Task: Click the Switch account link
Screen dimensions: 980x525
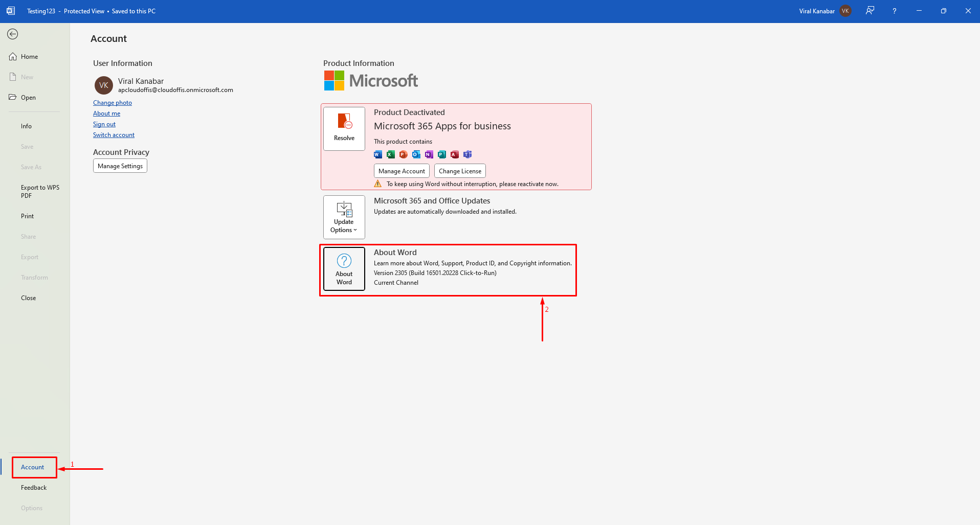Action: (114, 135)
